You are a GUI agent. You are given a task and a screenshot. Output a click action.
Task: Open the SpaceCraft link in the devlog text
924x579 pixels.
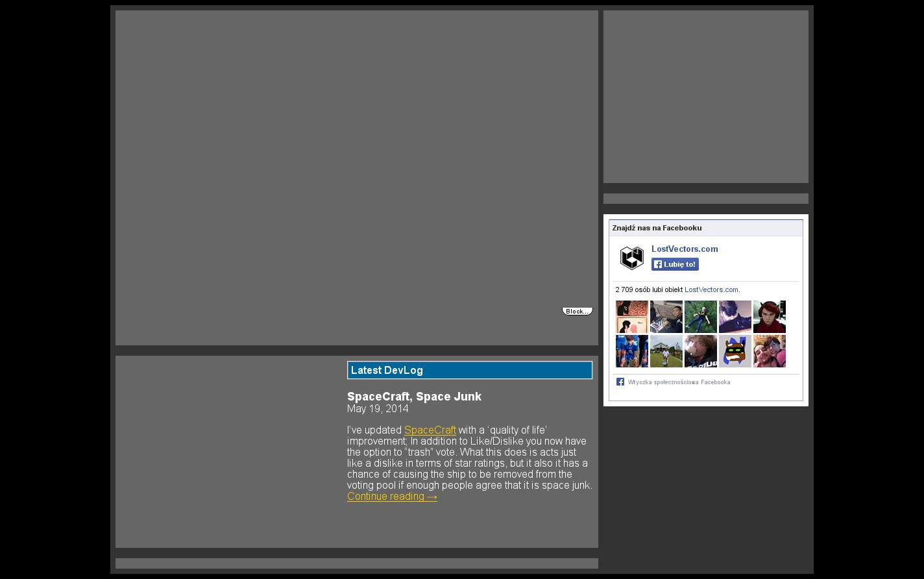(430, 430)
